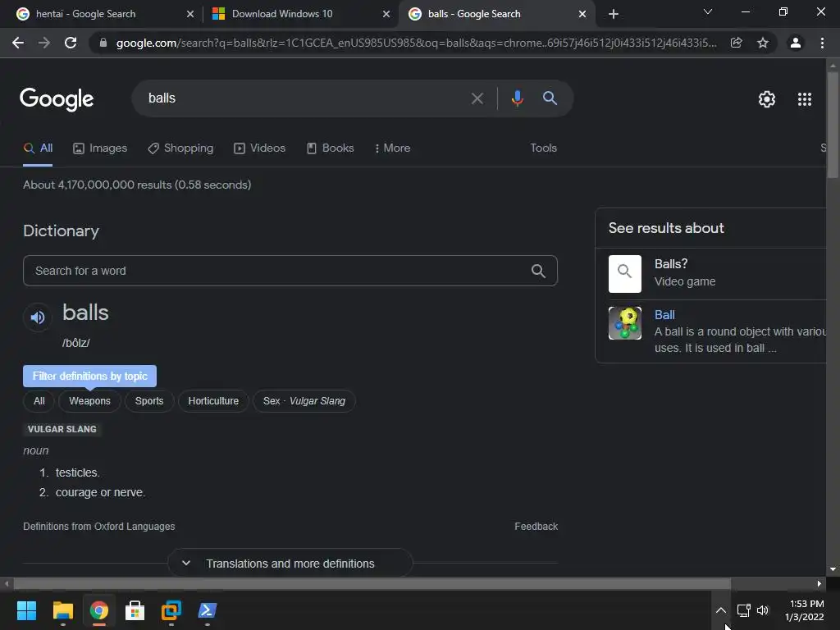Expand Translations and more definitions

coord(290,564)
